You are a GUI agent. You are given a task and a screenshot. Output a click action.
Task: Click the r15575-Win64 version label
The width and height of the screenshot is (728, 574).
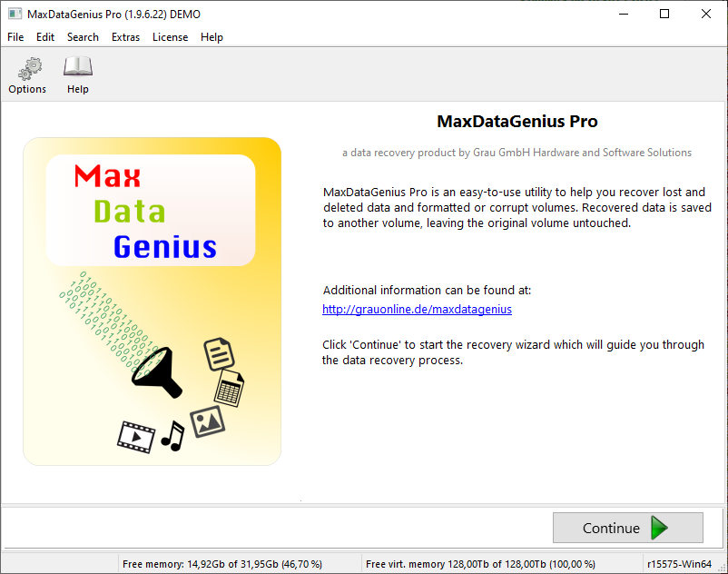680,562
